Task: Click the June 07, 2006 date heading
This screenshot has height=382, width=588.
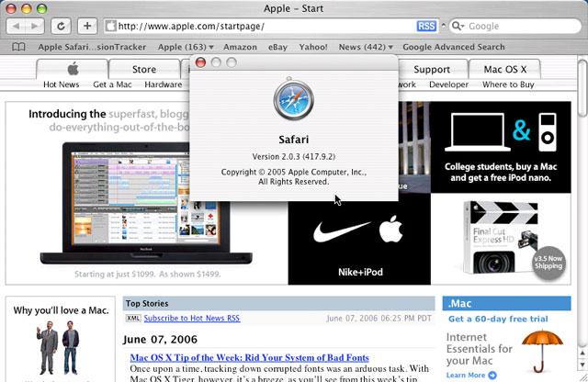Action: pos(160,339)
